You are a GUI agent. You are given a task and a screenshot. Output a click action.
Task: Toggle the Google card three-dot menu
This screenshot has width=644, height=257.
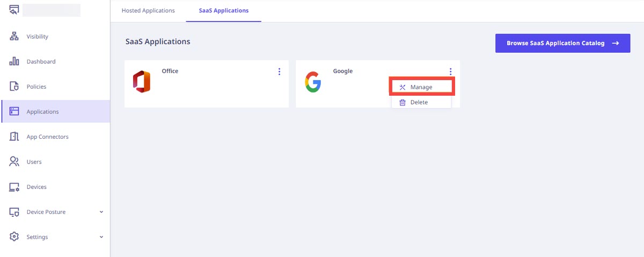[451, 72]
